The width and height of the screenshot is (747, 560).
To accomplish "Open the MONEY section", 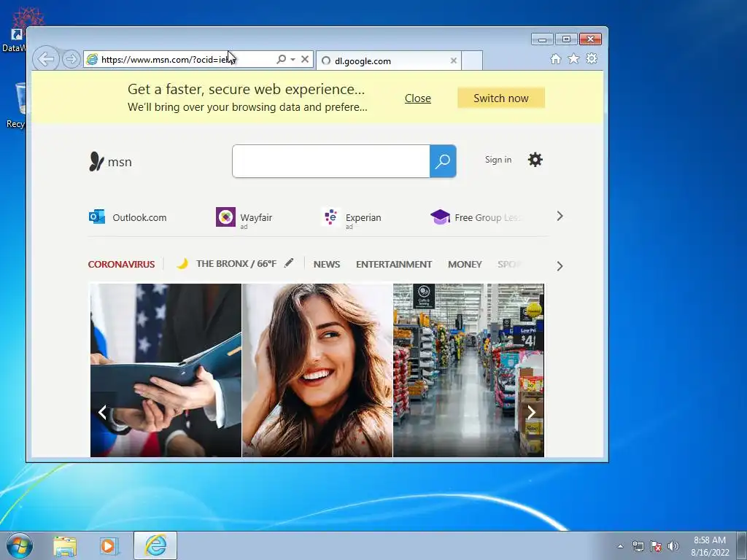I will pyautogui.click(x=465, y=264).
